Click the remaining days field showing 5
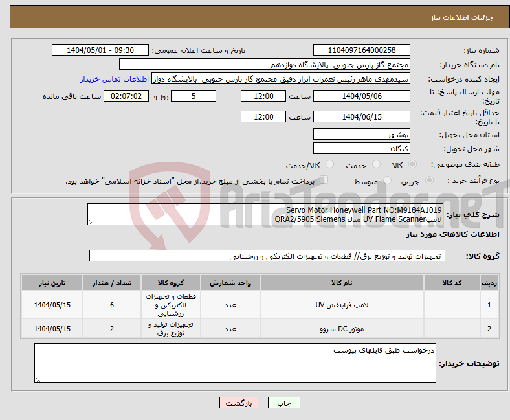The image size is (510, 420). click(194, 96)
